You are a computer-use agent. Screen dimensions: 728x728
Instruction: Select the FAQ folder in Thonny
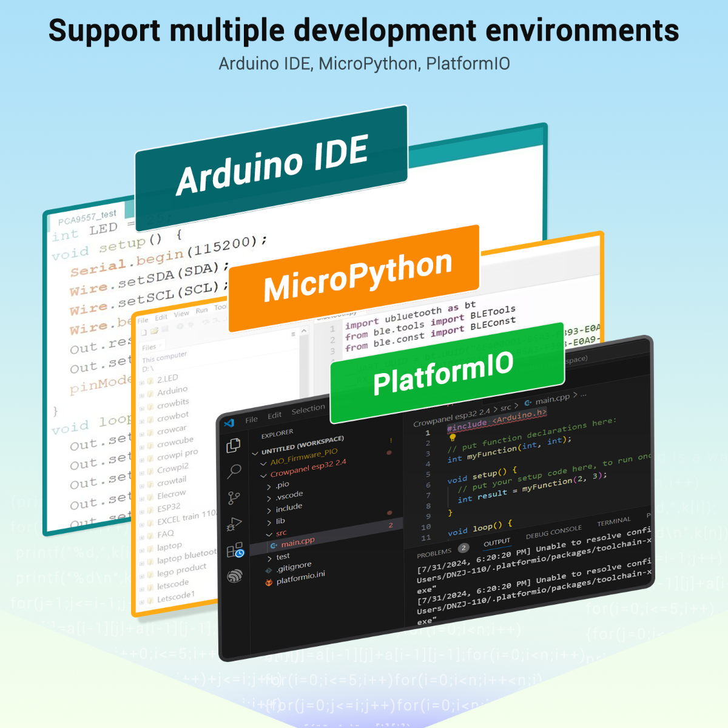tap(166, 534)
